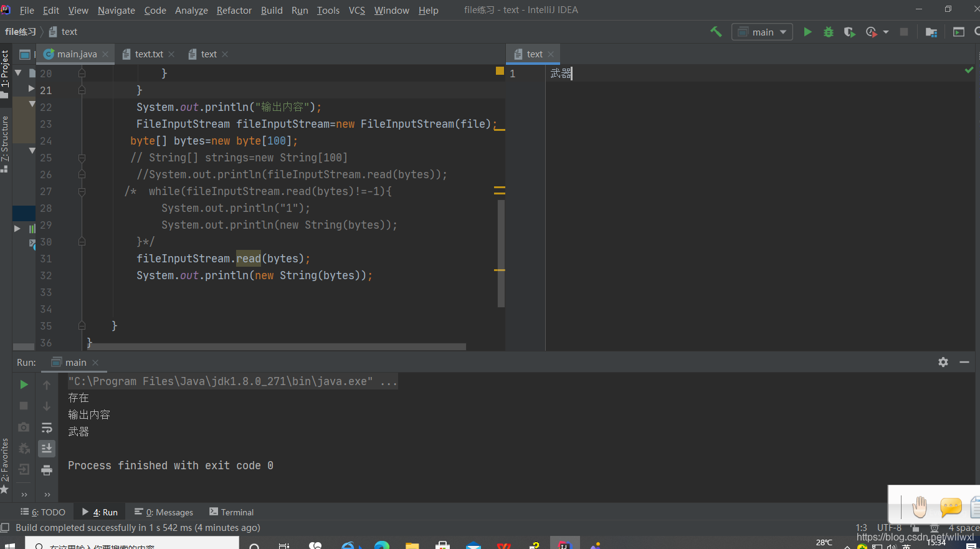Viewport: 980px width, 549px height.
Task: Click the disabled Stop square in the top toolbar
Action: [x=904, y=32]
